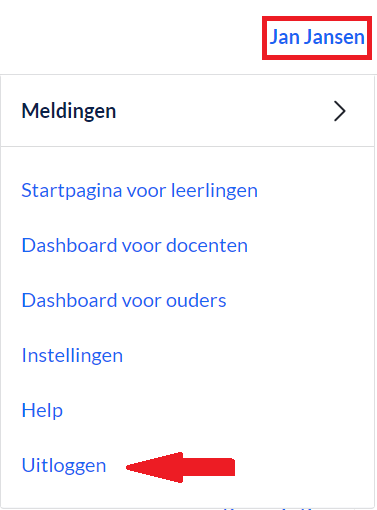Viewport: 377px width, 510px height.
Task: Open Instellingen from the user menu
Action: click(x=72, y=356)
